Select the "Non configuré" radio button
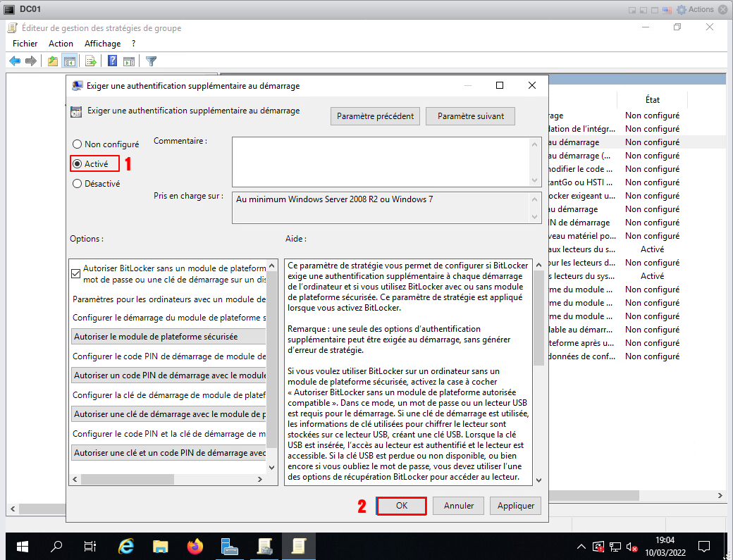Image resolution: width=733 pixels, height=560 pixels. pos(78,144)
